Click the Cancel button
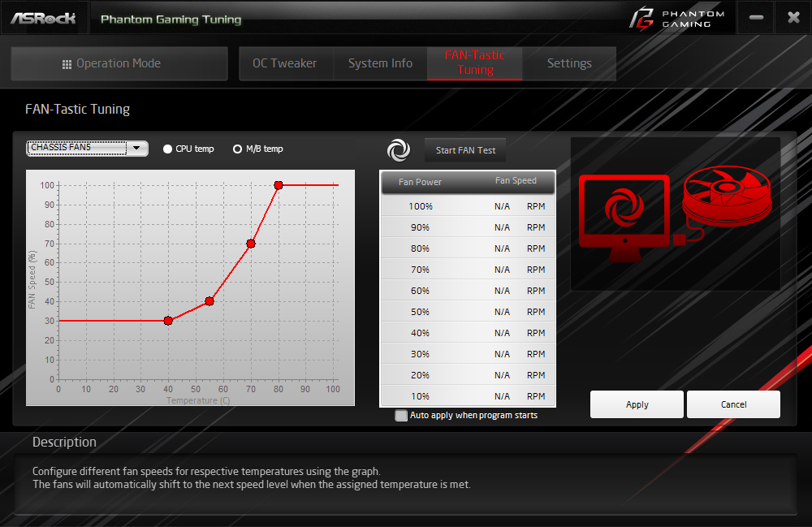This screenshot has height=527, width=812. 733,404
